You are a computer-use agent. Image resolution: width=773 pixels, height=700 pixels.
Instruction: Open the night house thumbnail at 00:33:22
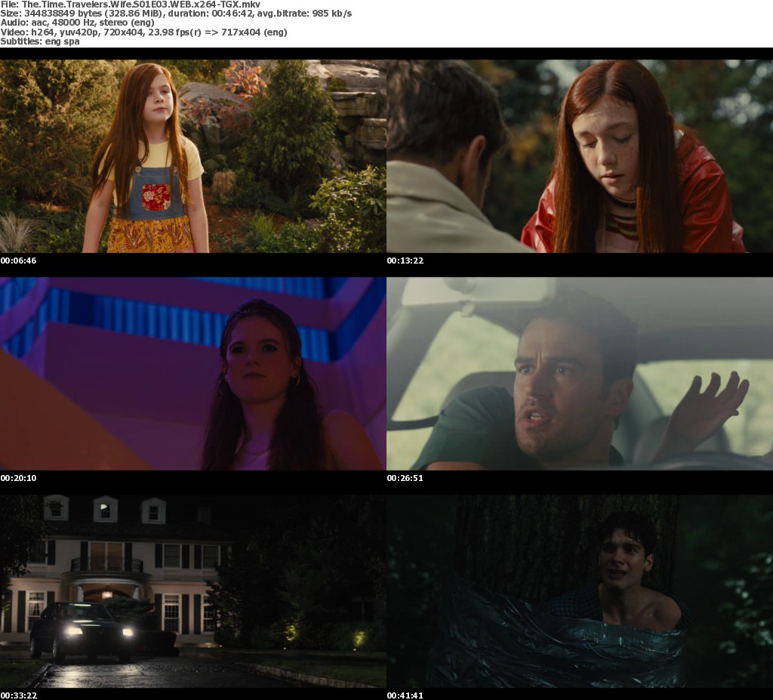pyautogui.click(x=192, y=591)
